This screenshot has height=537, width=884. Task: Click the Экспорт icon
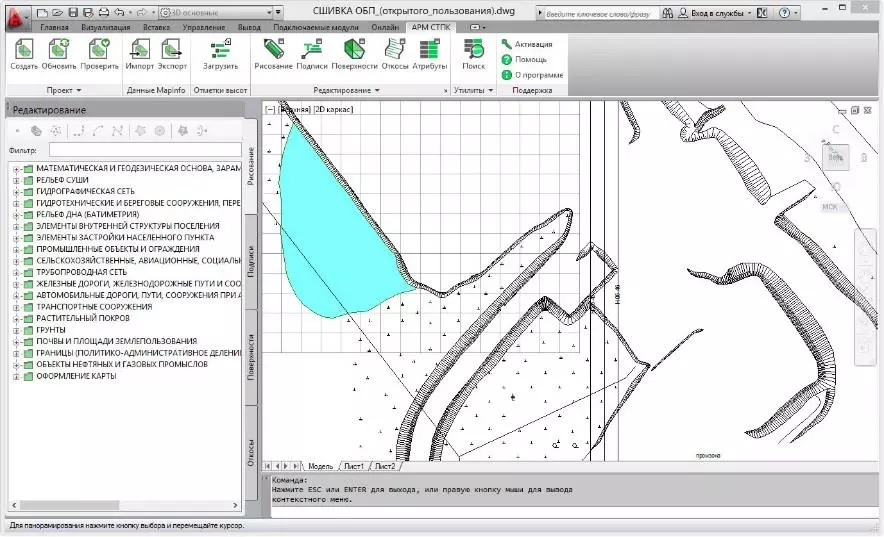click(171, 49)
